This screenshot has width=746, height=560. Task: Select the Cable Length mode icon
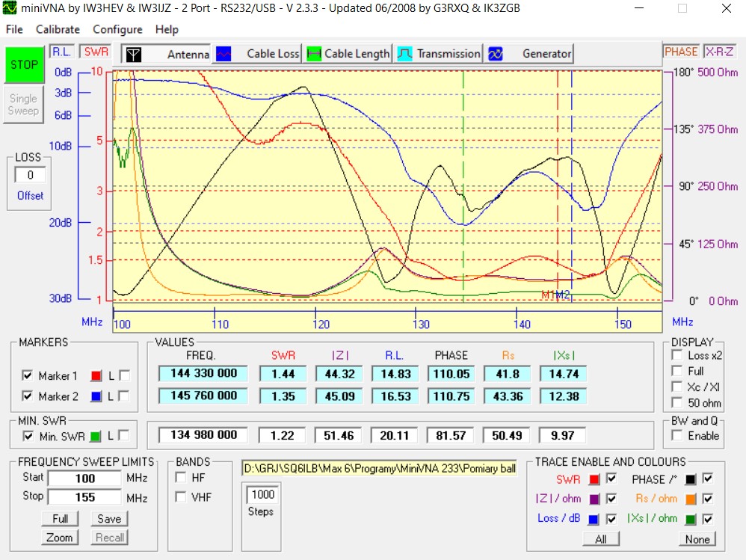(x=314, y=54)
